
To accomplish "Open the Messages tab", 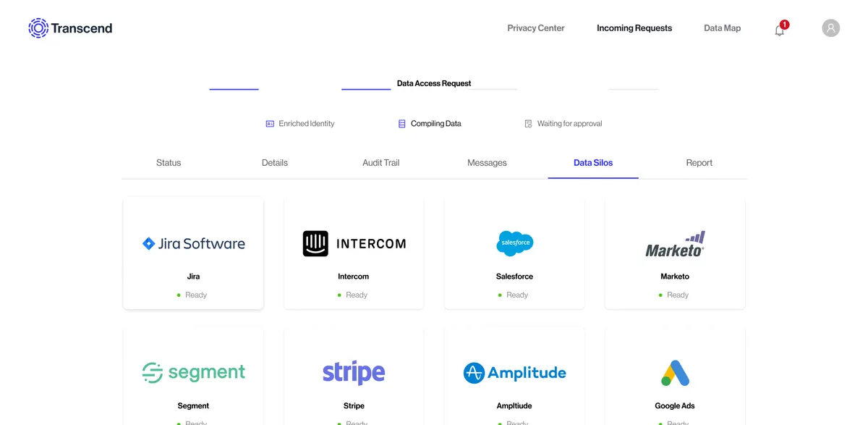I will pos(487,163).
